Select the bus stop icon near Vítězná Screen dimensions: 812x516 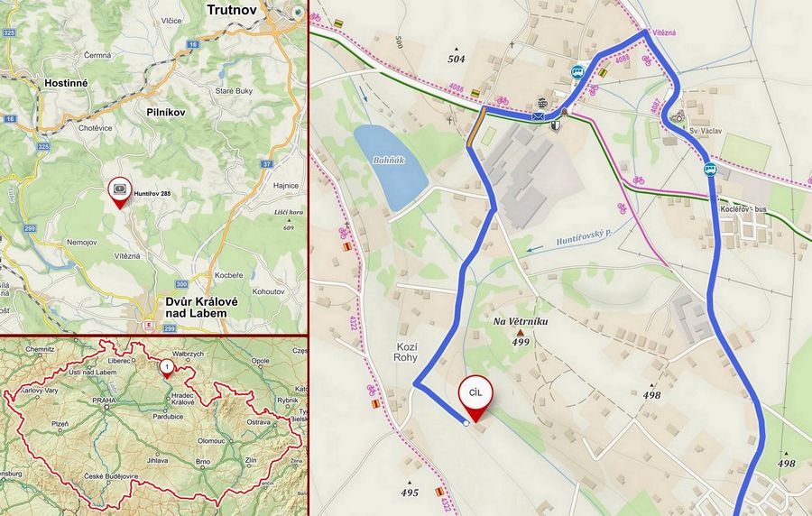click(x=577, y=71)
